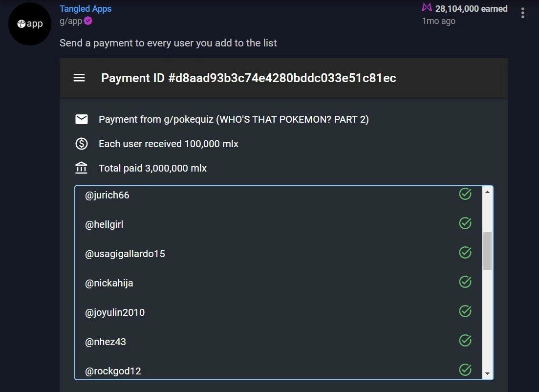Click the green check beside @usagigallardo15
539x392 pixels.
[465, 252]
